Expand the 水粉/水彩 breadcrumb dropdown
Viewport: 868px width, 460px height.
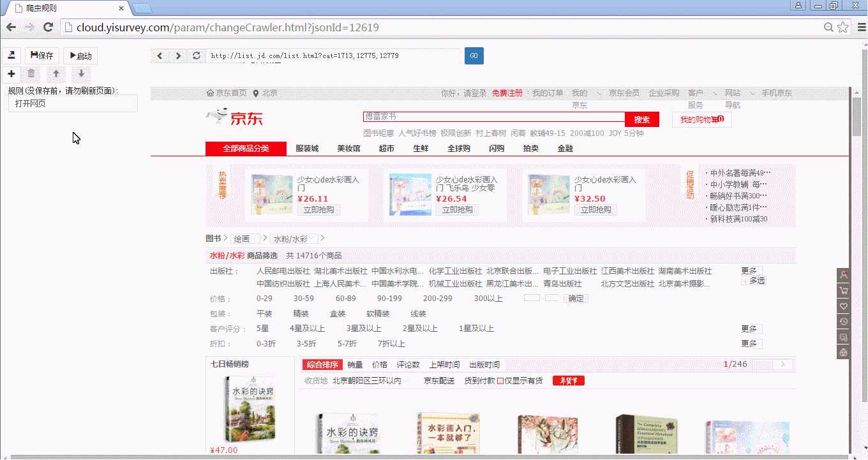tap(294, 239)
